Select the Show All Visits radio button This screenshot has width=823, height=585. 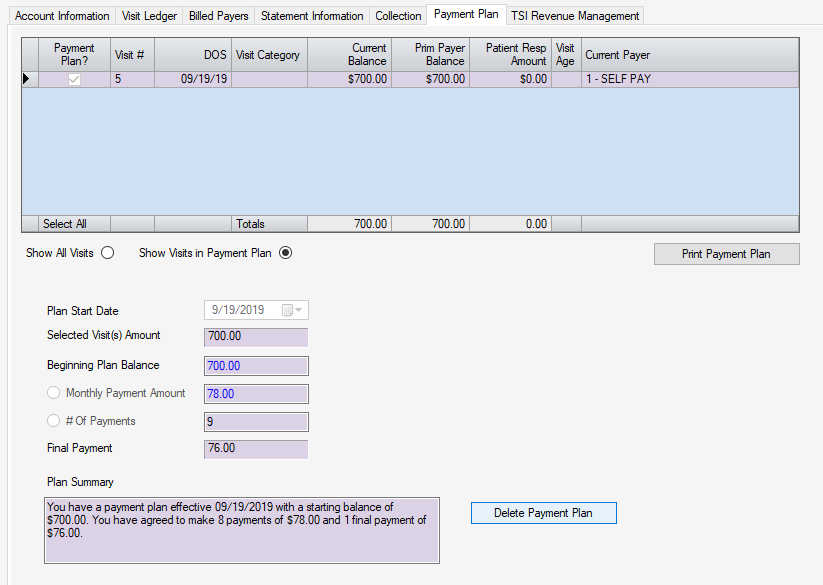(108, 253)
